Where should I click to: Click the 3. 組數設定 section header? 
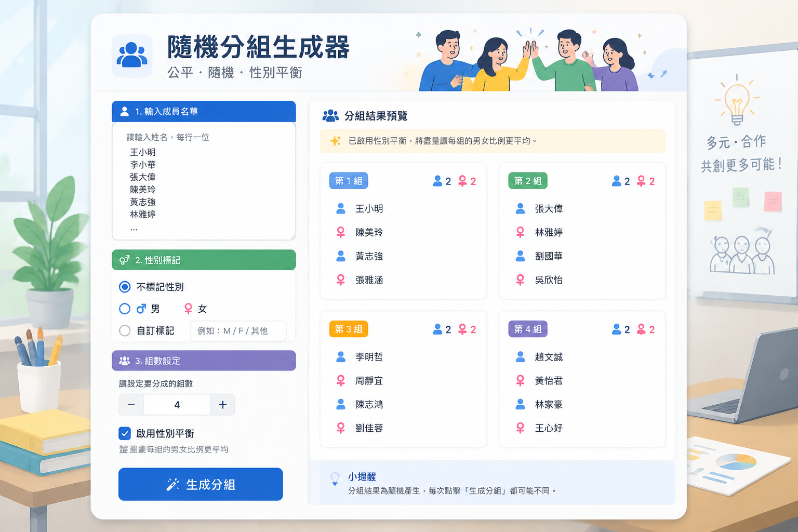(x=204, y=361)
